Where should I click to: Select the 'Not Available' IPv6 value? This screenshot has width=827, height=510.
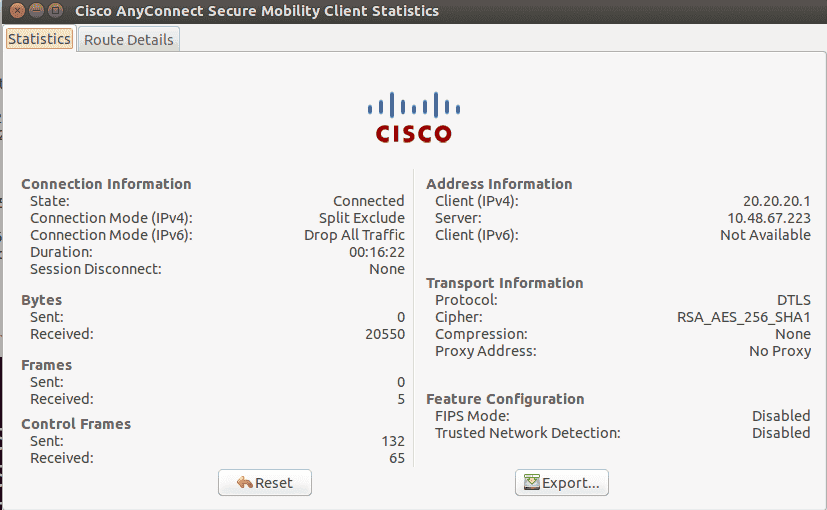765,235
